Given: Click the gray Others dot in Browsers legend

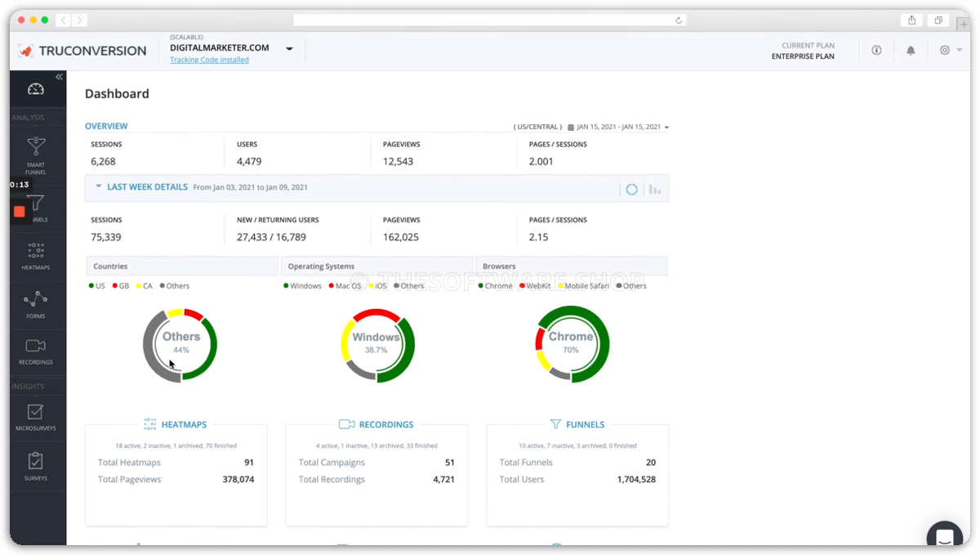Looking at the screenshot, I should [620, 286].
